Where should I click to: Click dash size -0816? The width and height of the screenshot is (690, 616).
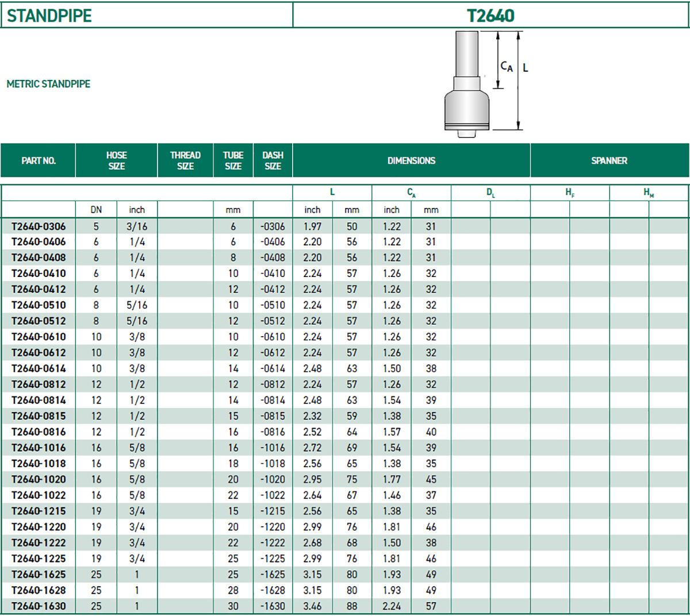(x=273, y=432)
